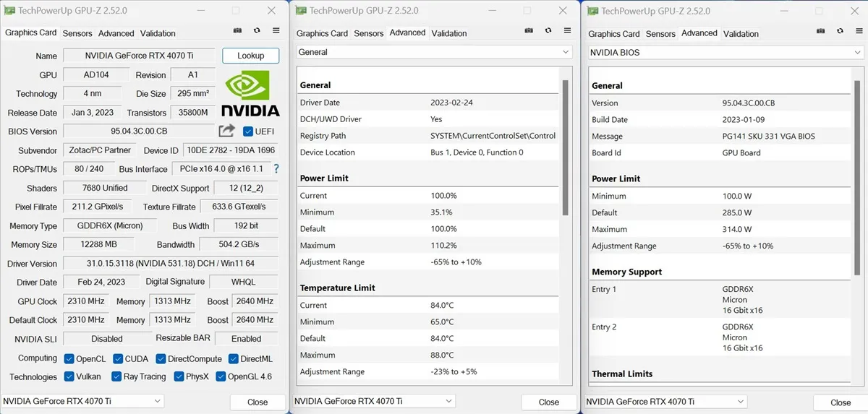Select Sensors tab in left window

pyautogui.click(x=77, y=33)
